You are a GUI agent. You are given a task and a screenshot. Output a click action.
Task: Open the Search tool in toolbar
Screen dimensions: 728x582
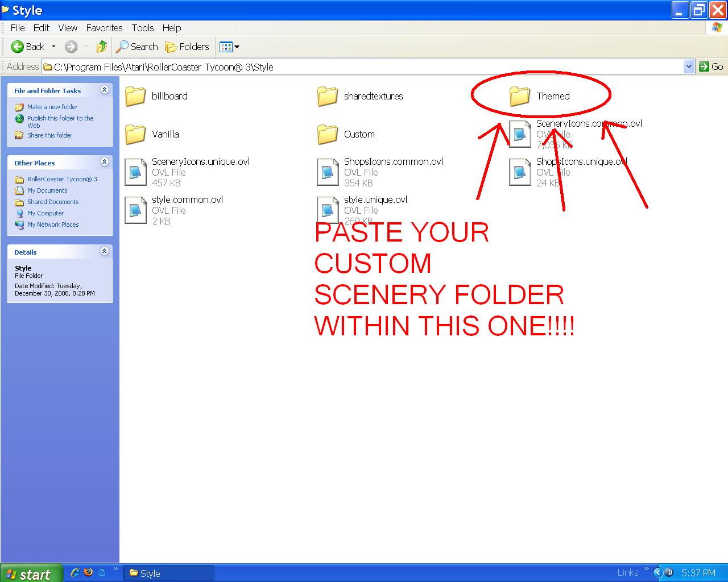(x=137, y=47)
